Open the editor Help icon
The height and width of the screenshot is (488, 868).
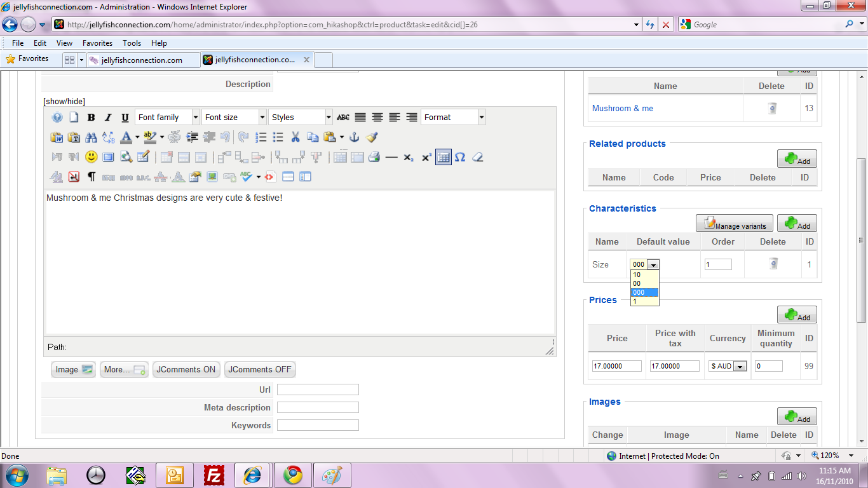(57, 118)
